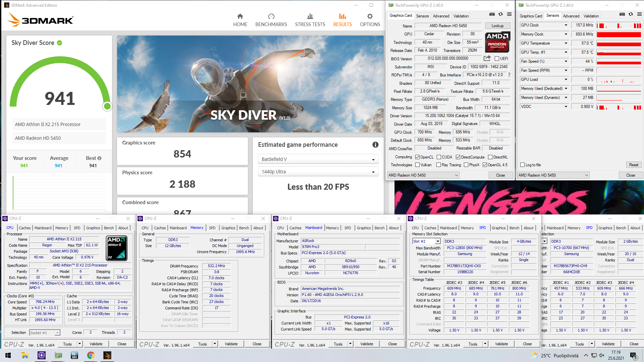Open the 1440p Ultra resolution dropdown
Screen dimensions: 644x362
click(318, 172)
